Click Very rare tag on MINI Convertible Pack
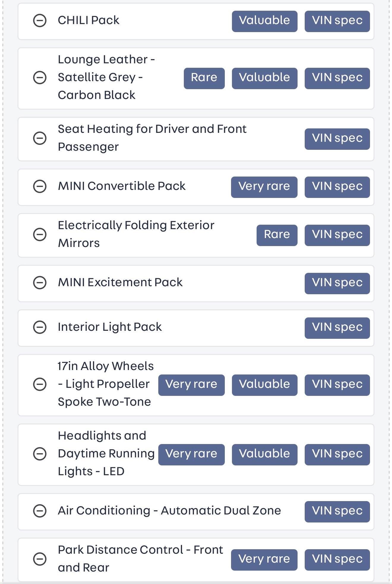This screenshot has height=584, width=392. coord(264,187)
